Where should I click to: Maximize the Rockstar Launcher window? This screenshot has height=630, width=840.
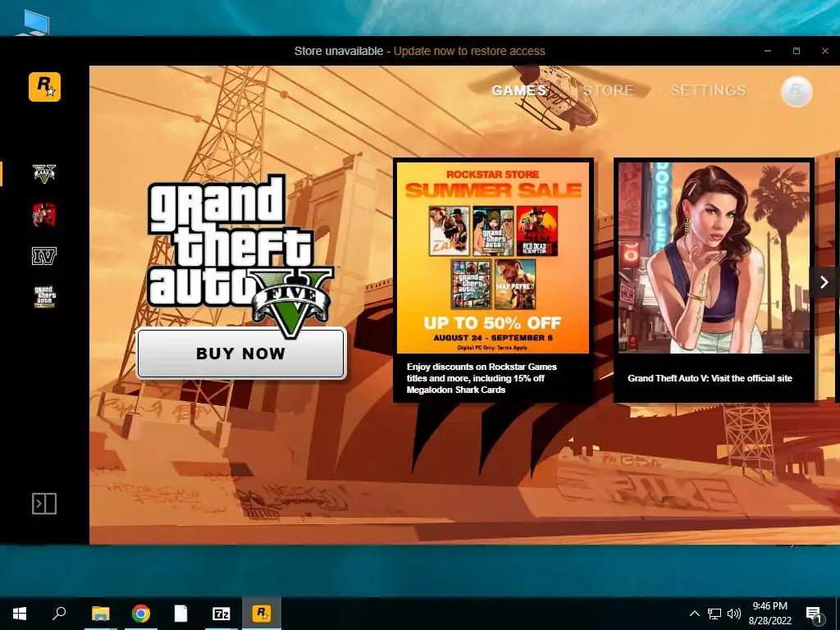796,51
